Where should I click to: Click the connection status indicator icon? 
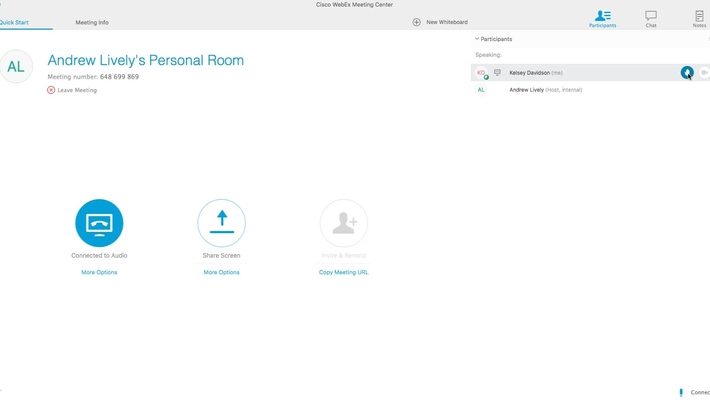(681, 392)
